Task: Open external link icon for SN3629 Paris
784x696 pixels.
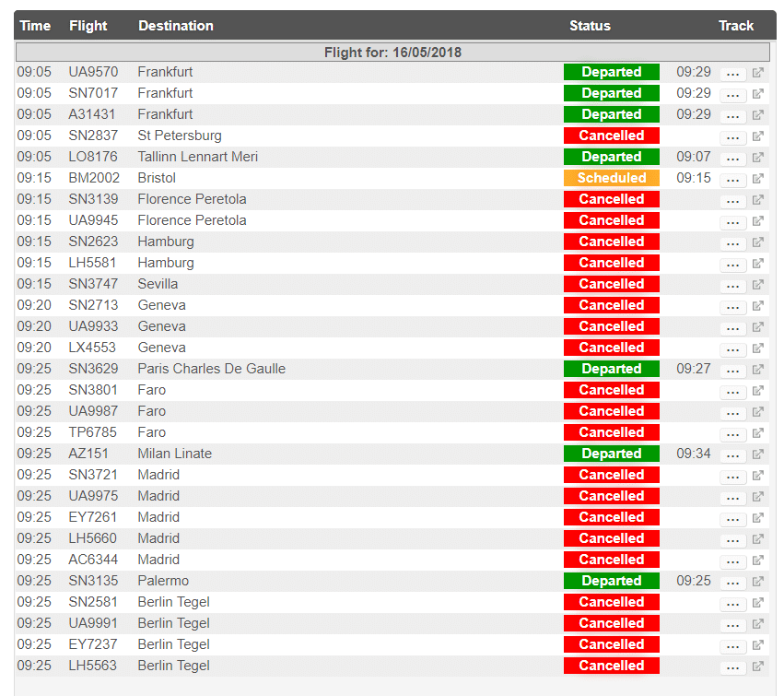Action: 758,370
